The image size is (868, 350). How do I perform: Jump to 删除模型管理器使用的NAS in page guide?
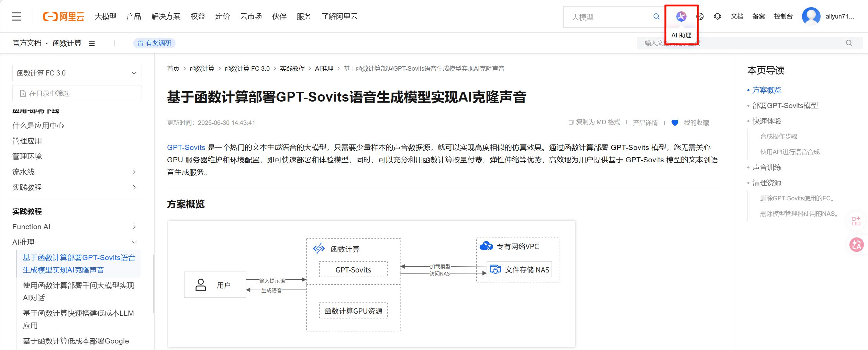(800, 214)
